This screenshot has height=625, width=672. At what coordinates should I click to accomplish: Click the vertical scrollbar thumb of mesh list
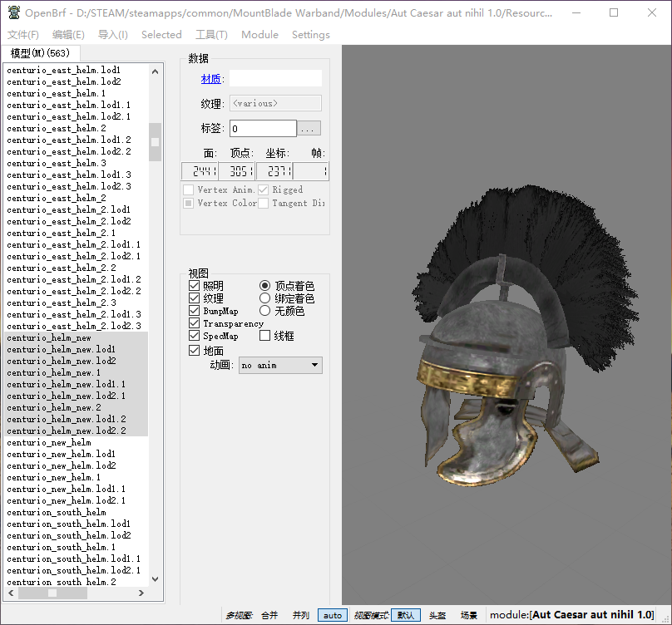pos(156,142)
